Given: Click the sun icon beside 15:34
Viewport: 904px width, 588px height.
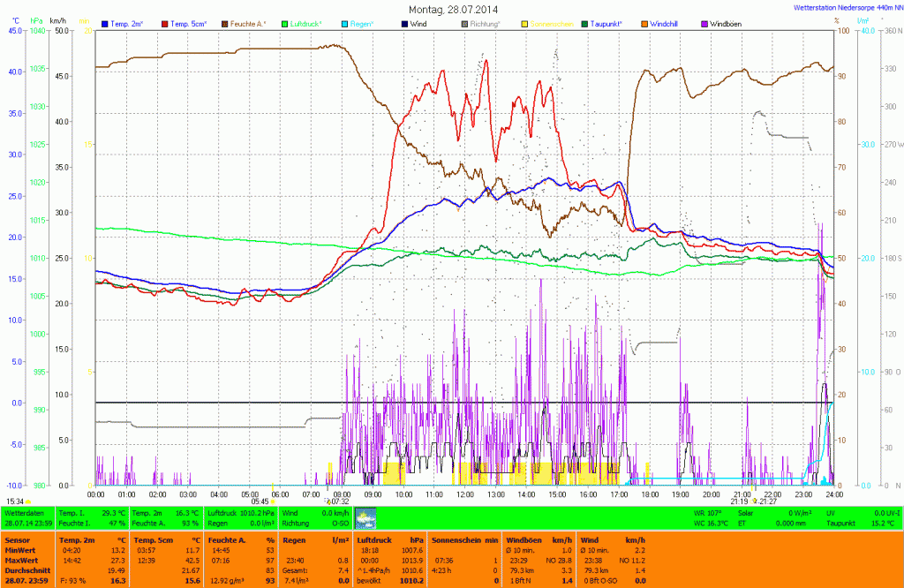Looking at the screenshot, I should 29,501.
